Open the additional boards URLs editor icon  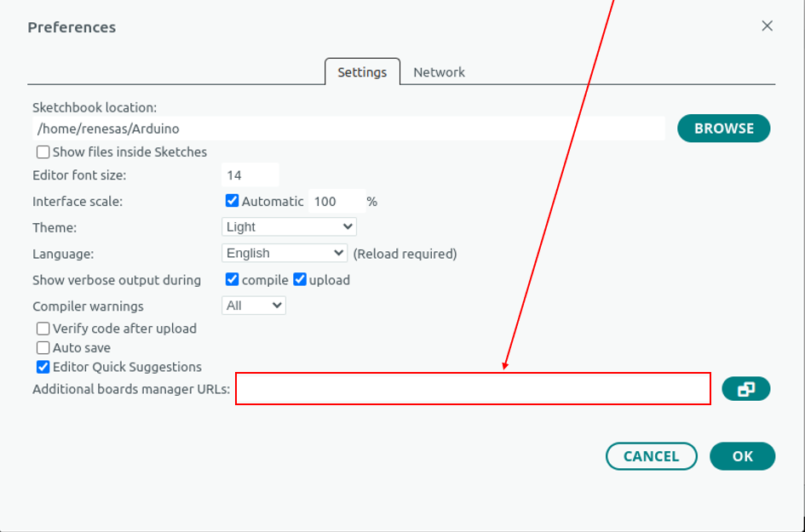(745, 389)
